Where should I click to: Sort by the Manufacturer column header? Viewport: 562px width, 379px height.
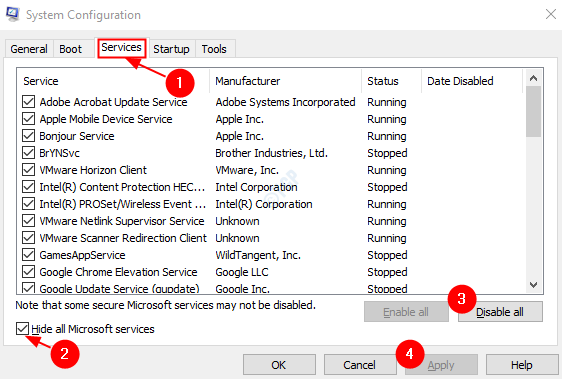pyautogui.click(x=285, y=81)
